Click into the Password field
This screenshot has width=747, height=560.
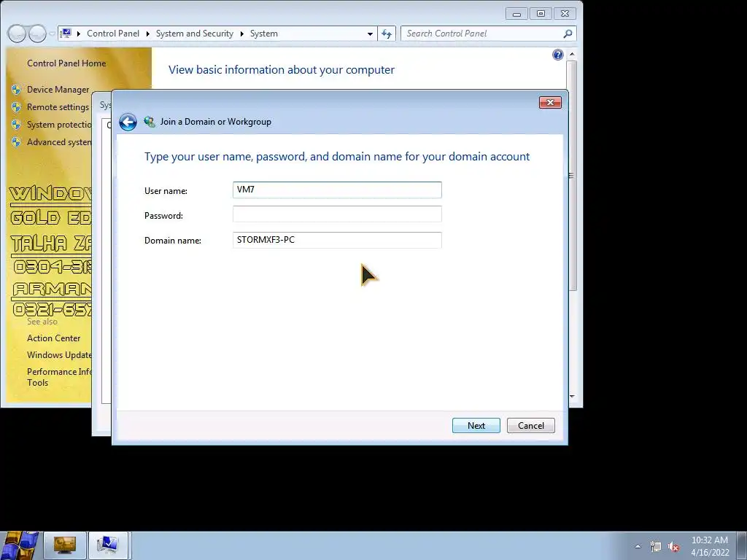pyautogui.click(x=337, y=214)
